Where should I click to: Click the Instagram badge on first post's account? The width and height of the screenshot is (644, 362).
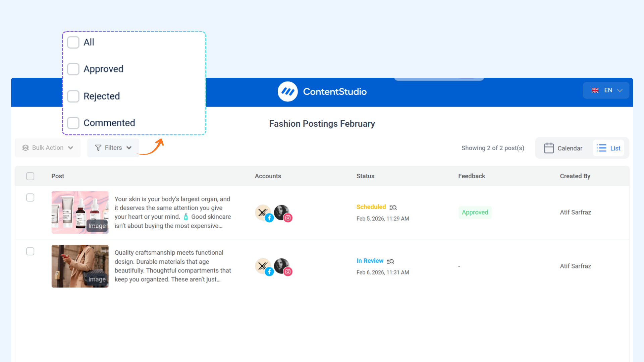(x=288, y=218)
